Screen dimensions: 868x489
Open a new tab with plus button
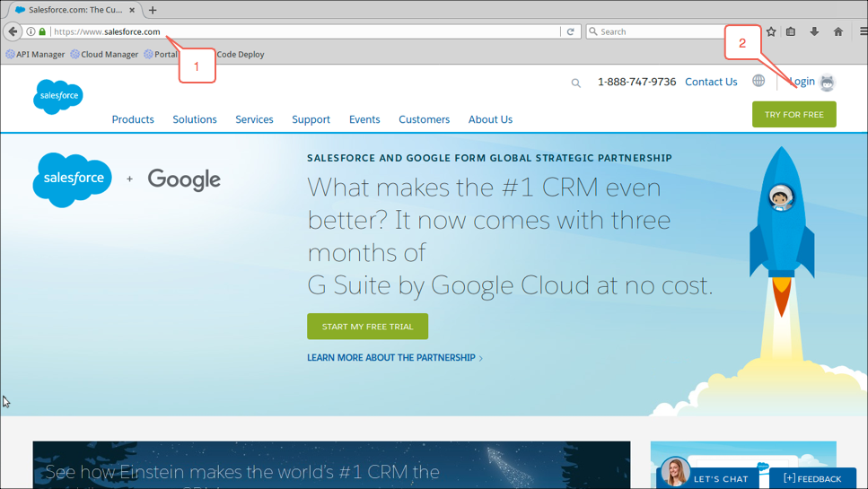coord(153,10)
